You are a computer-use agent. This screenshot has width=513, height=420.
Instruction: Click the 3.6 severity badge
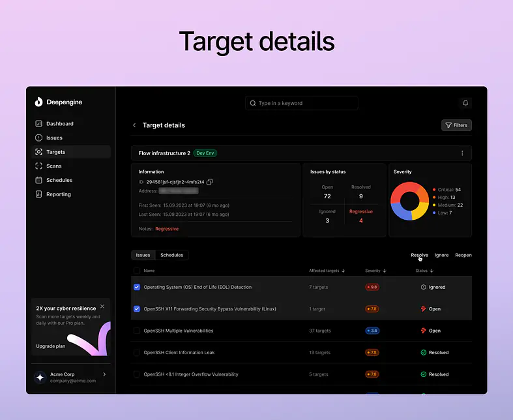pyautogui.click(x=372, y=331)
